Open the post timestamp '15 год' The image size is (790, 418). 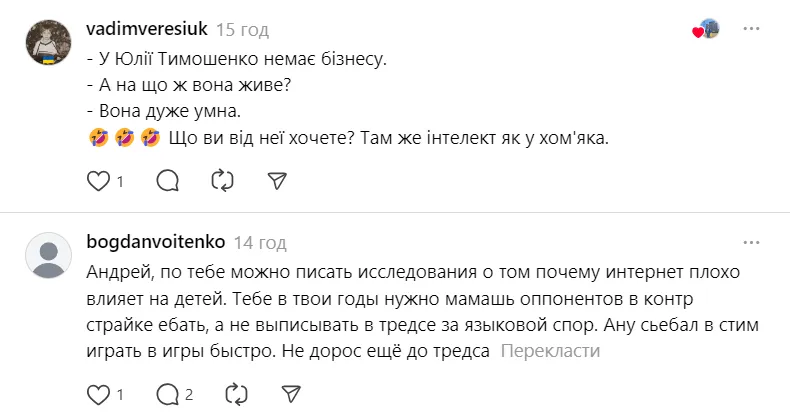243,30
